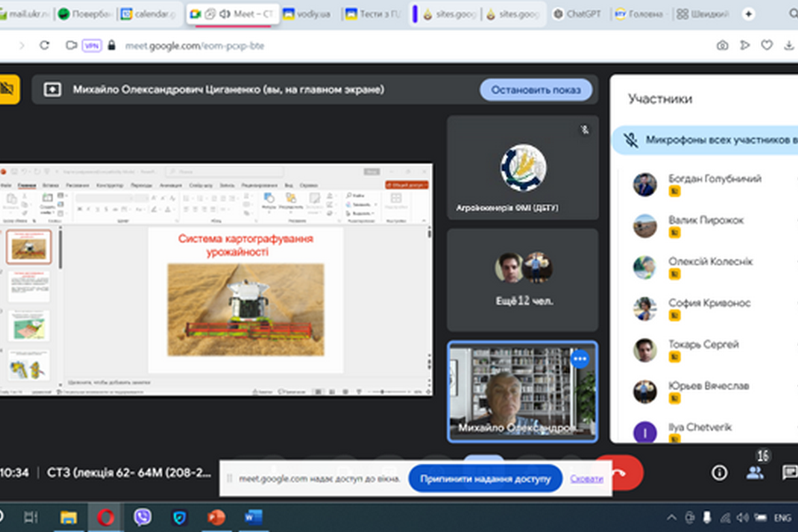
Task: Open Агроінженерія ФМІ (ДБТУ) participant tile
Action: click(x=522, y=168)
